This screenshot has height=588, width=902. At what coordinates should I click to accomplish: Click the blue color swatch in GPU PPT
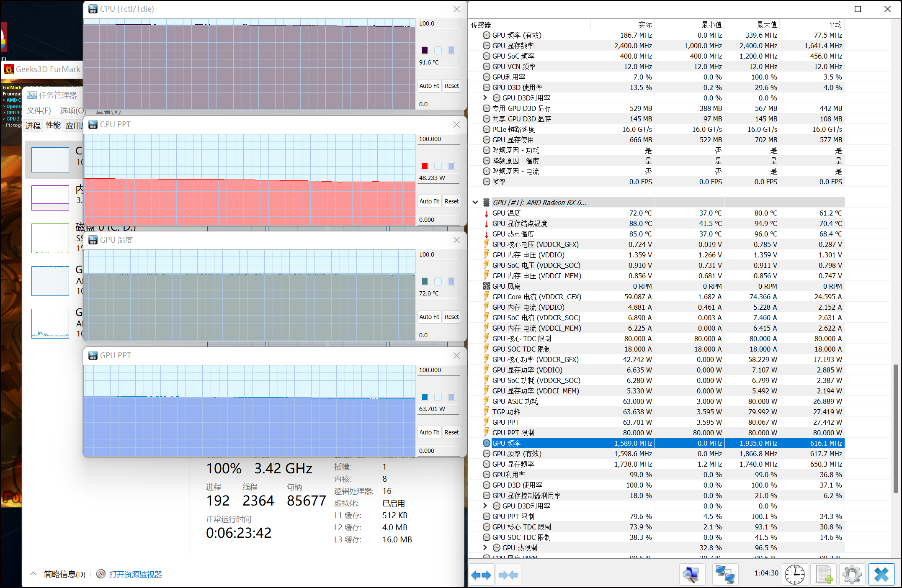[x=425, y=397]
